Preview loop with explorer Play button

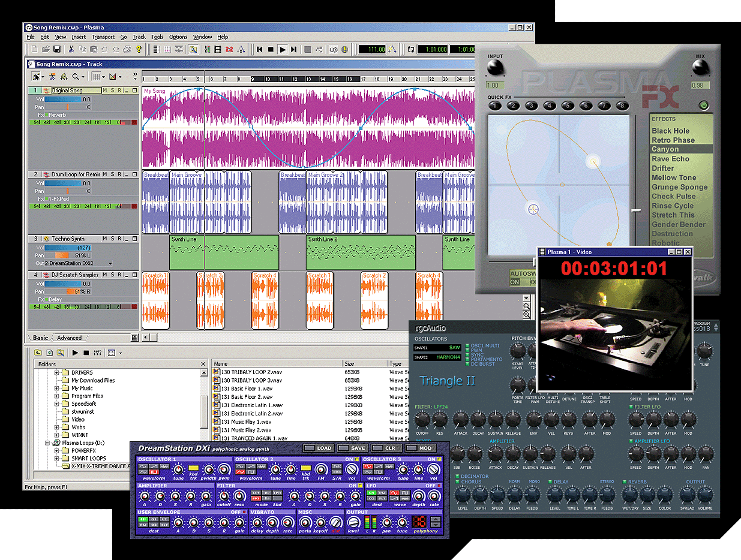point(75,353)
